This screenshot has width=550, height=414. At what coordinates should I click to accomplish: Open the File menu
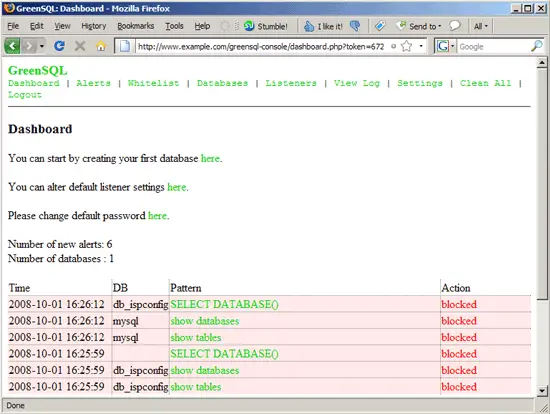coord(13,26)
